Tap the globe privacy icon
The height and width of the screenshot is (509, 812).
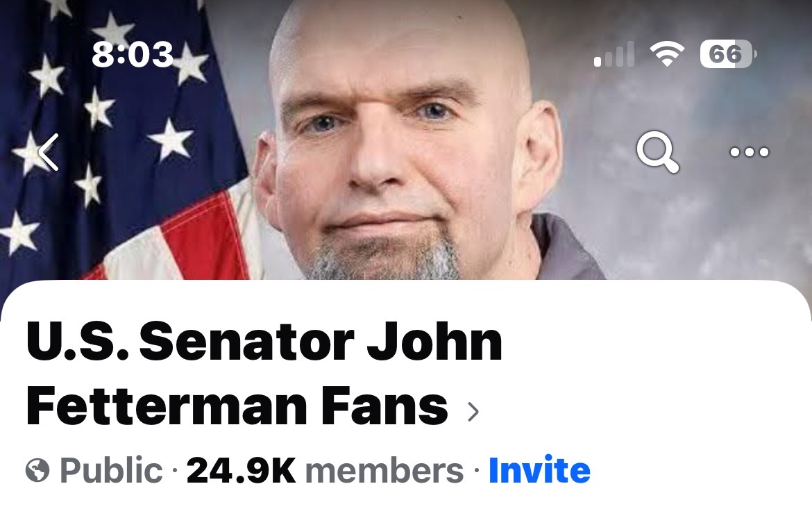37,470
